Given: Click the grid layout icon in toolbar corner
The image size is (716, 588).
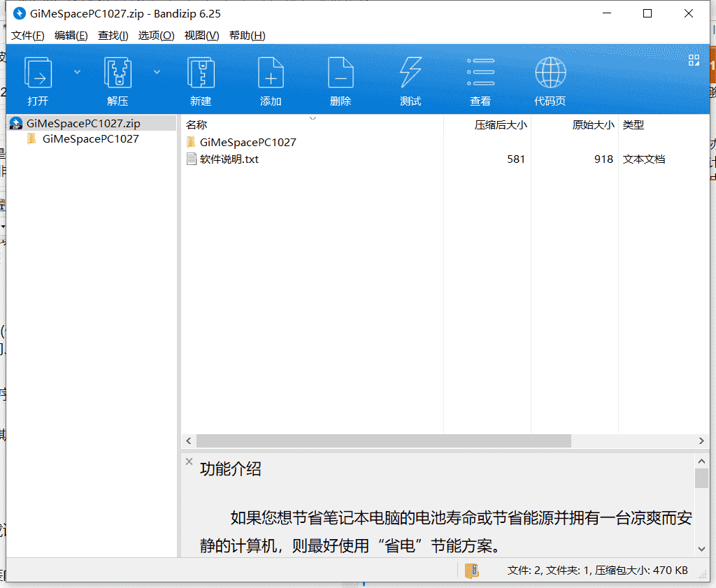Looking at the screenshot, I should tap(694, 60).
